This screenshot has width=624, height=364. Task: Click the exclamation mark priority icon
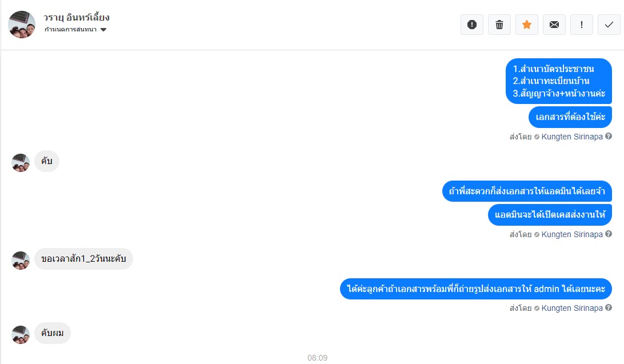pos(581,25)
